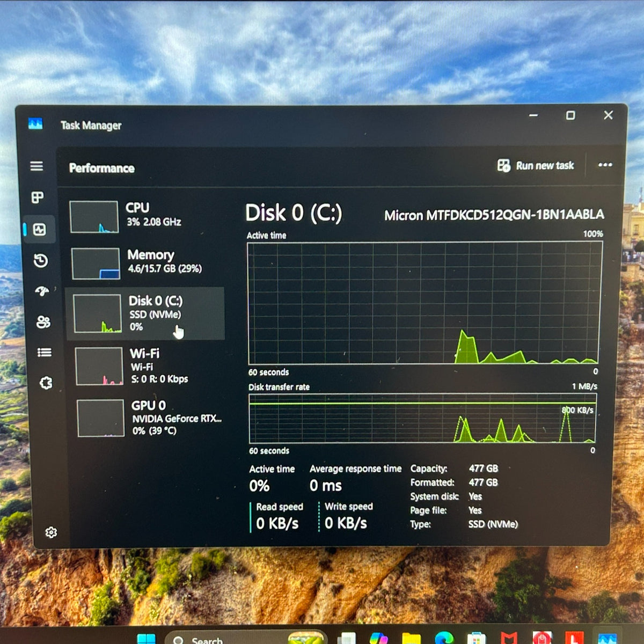The height and width of the screenshot is (644, 644).
Task: Select the Disk 0 (C:) item
Action: tap(145, 313)
